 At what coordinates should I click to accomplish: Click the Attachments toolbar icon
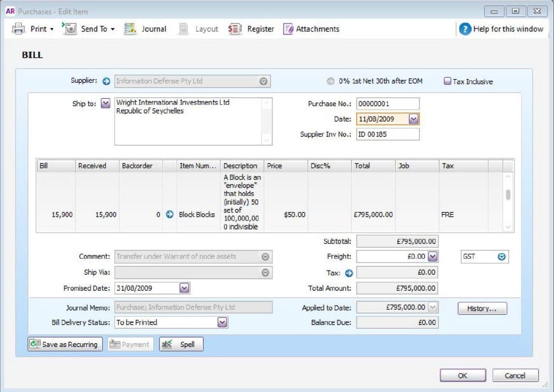point(288,29)
